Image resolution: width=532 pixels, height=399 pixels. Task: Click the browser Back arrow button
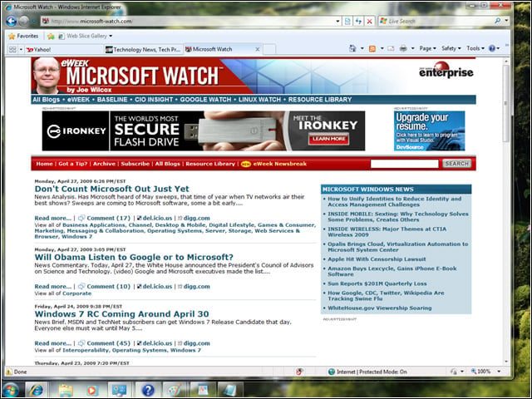pos(11,22)
